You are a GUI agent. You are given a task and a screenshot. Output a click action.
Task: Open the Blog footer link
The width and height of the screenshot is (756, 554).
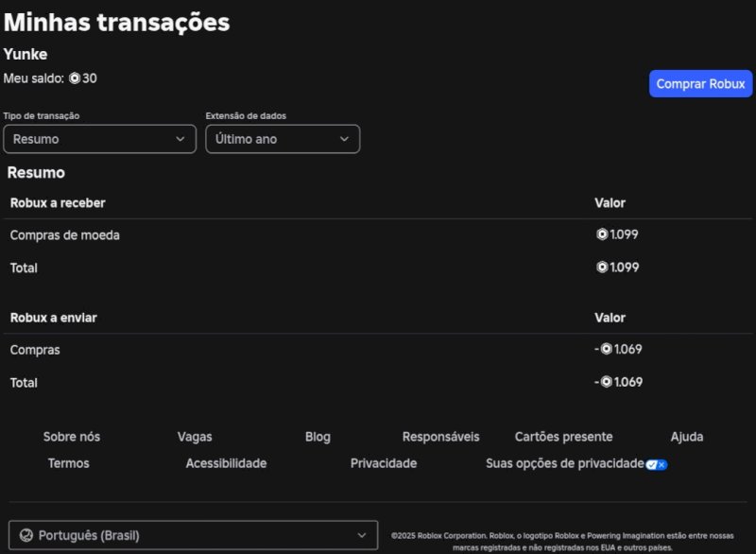tap(318, 437)
